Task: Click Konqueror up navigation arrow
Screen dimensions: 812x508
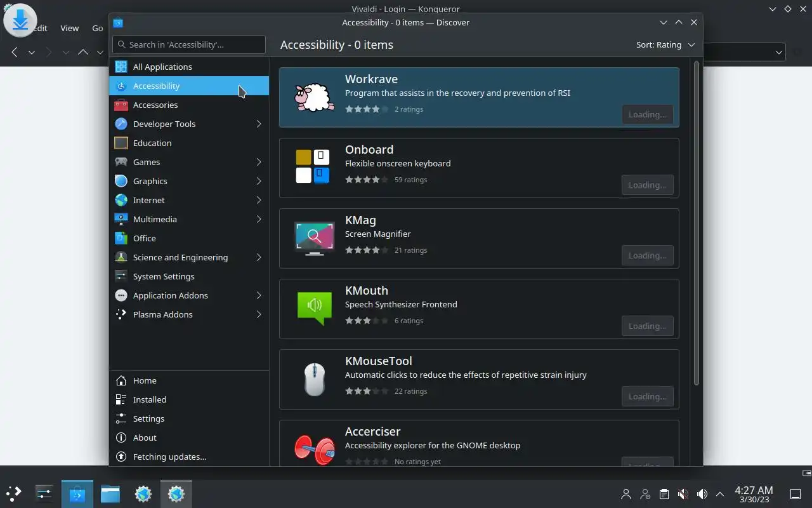Action: click(82, 52)
